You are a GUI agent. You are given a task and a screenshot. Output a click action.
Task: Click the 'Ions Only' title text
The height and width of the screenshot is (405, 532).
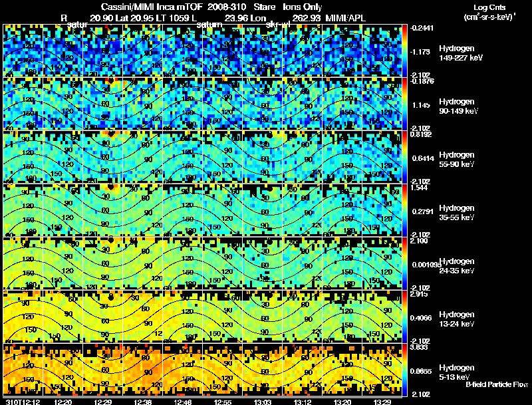[x=303, y=7]
